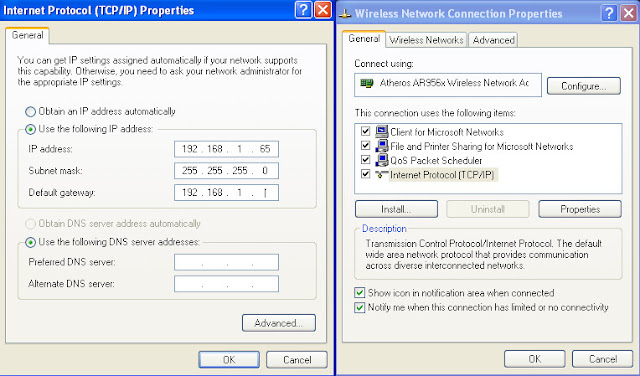Confirm TCP/IP Properties with OK
Image resolution: width=640 pixels, height=376 pixels.
pyautogui.click(x=229, y=360)
